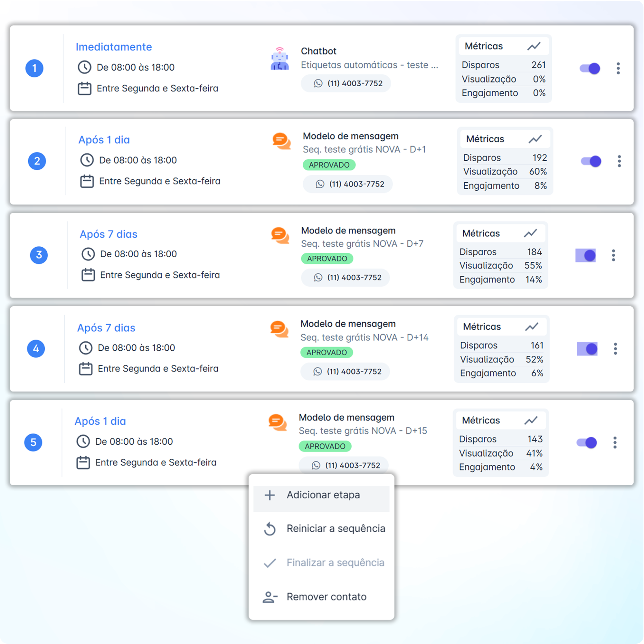The image size is (644, 644).
Task: Choose Remover contato in the menu
Action: (x=326, y=597)
